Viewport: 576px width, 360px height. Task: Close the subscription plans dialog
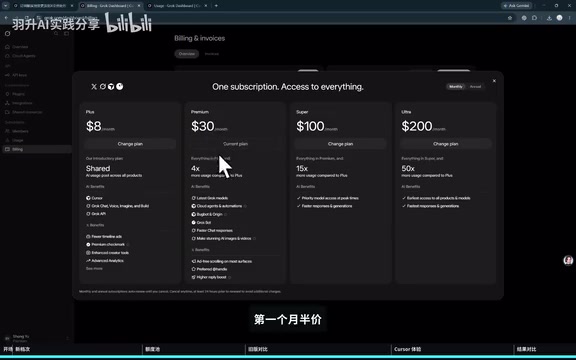click(x=494, y=81)
